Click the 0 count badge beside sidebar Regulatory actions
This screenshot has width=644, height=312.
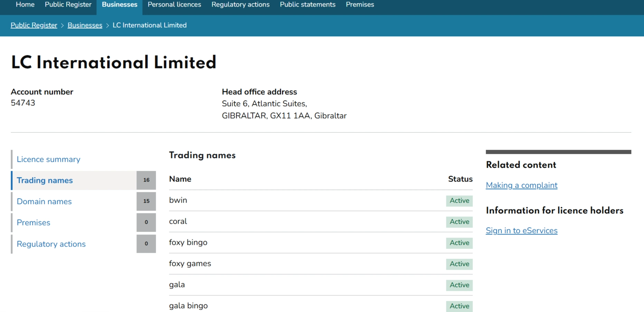(x=146, y=244)
